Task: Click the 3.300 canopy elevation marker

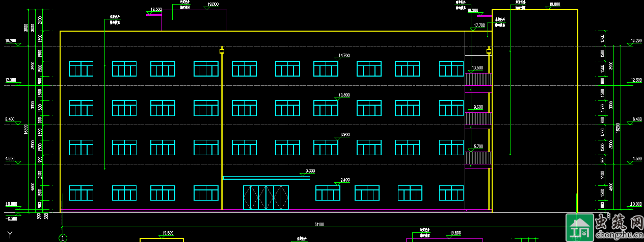Action: tap(310, 171)
